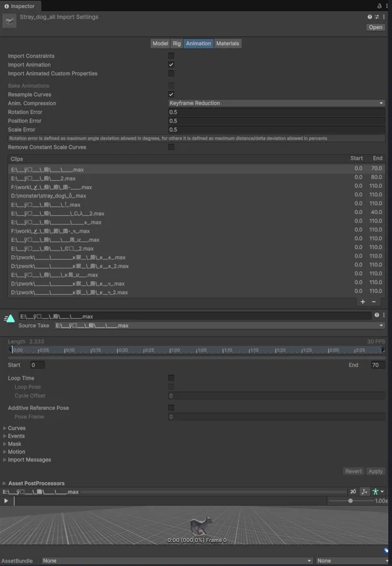Click the Open button
Image resolution: width=392 pixels, height=566 pixels.
point(375,27)
